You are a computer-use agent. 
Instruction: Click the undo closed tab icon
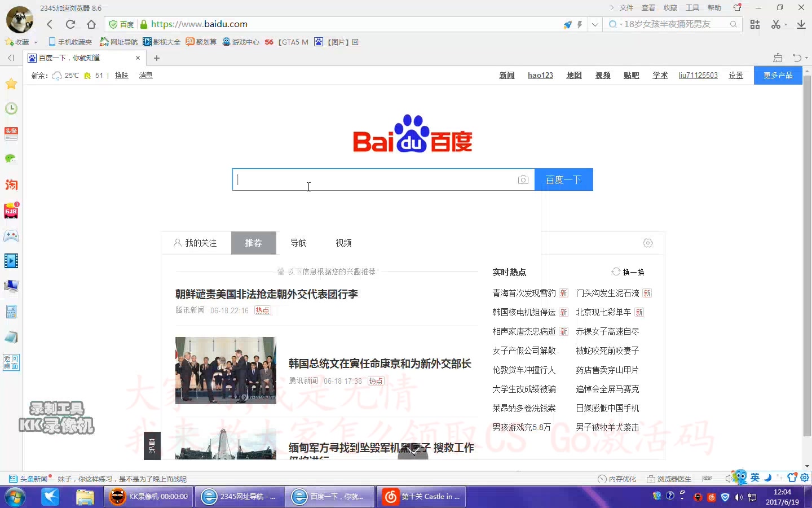797,58
